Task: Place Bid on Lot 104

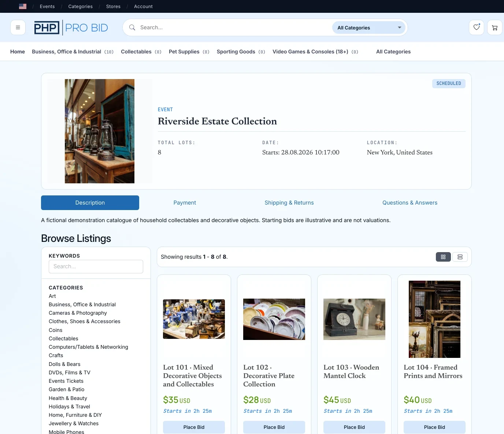Action: click(434, 427)
